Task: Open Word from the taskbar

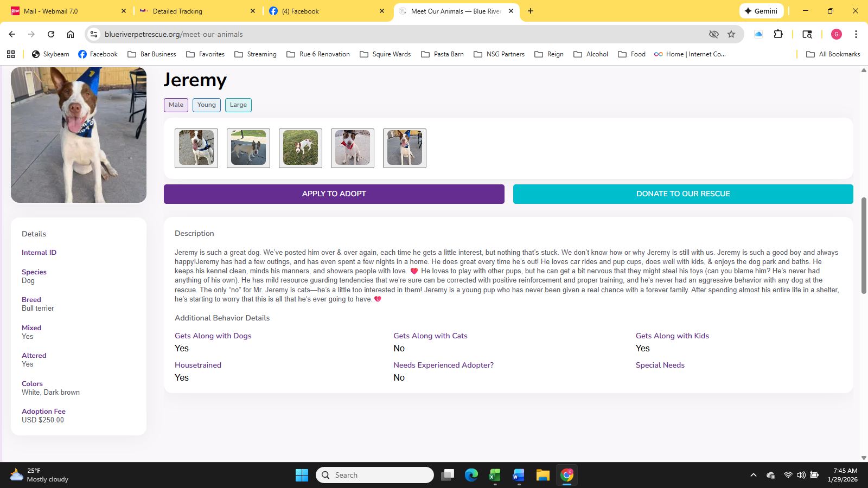Action: 519,475
